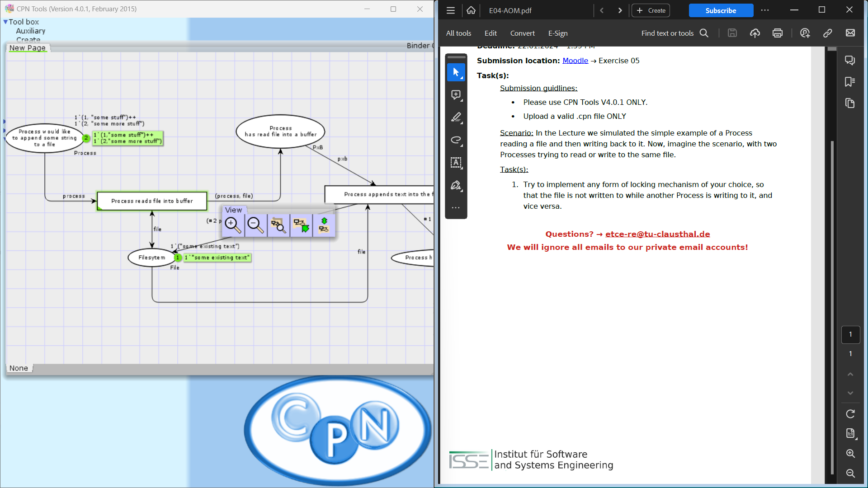Share the PDF via the email icon
Screen dimensions: 868x488
tap(850, 33)
